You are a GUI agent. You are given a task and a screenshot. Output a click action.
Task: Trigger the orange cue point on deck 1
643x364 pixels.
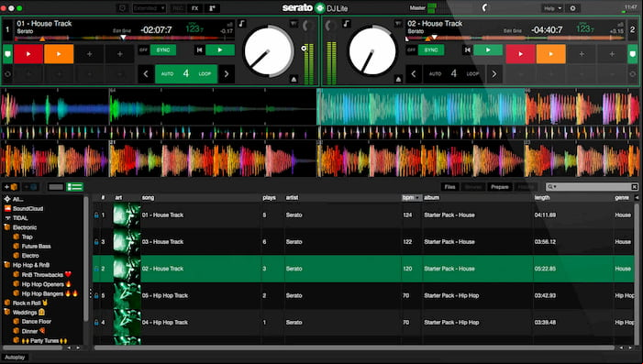59,54
